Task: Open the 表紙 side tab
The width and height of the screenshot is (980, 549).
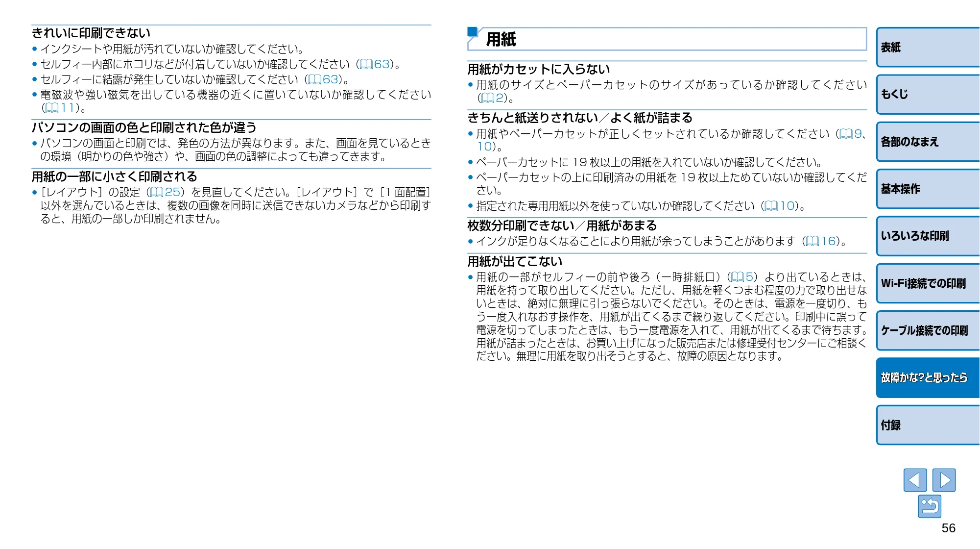Action: (x=928, y=47)
